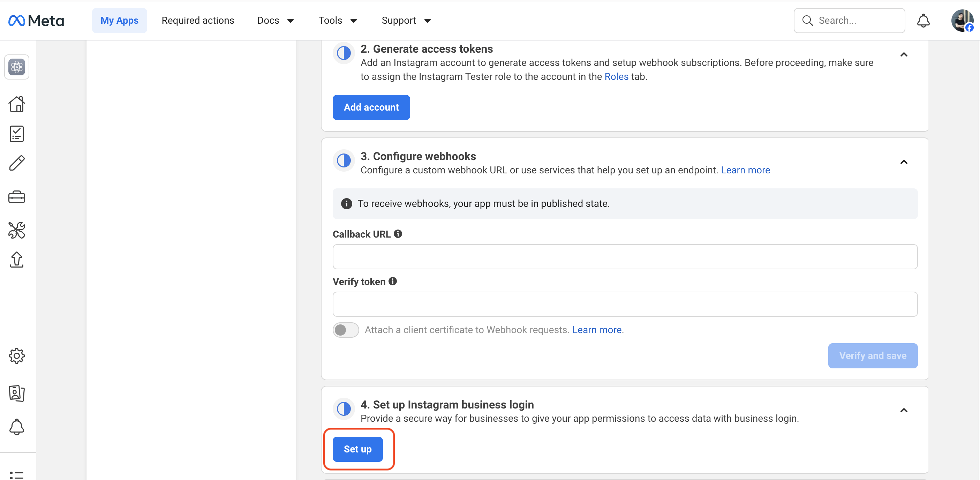Open app settings gear icon
Viewport: 980px width, 480px height.
(x=16, y=356)
